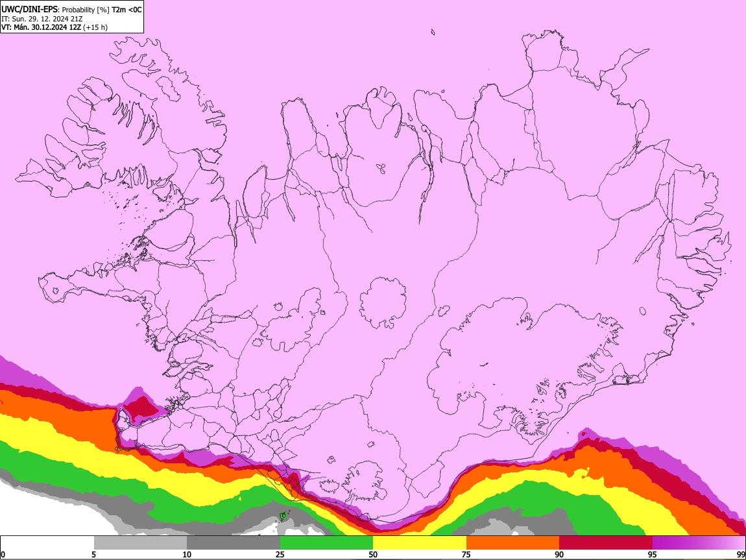Click the white 0-5 legend color band
The image size is (746, 560).
coord(47,543)
